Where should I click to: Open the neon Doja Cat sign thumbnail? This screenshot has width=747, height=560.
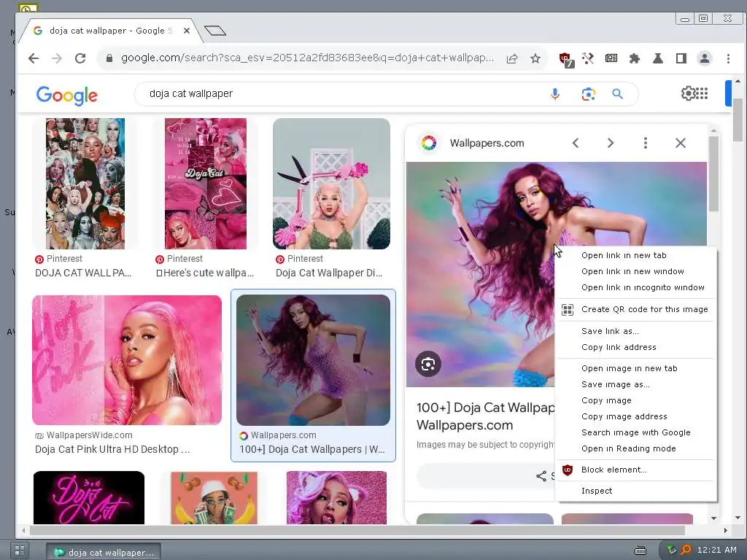[x=89, y=497]
